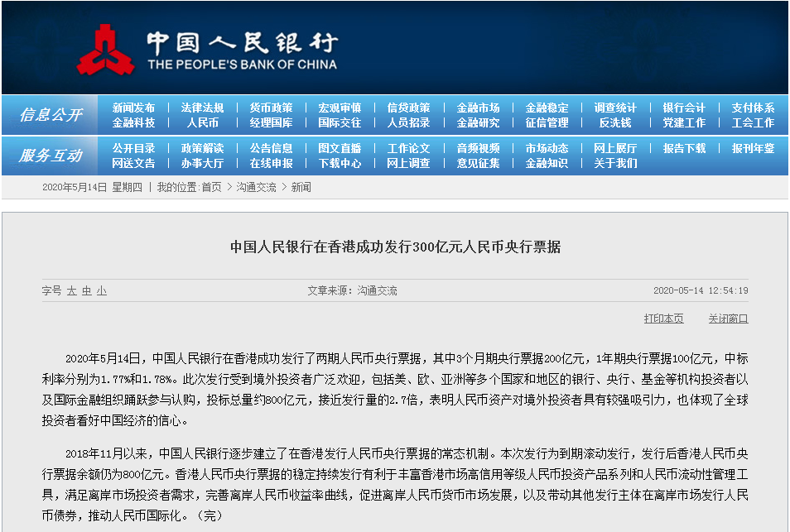Set font size to medium 中

pyautogui.click(x=87, y=291)
